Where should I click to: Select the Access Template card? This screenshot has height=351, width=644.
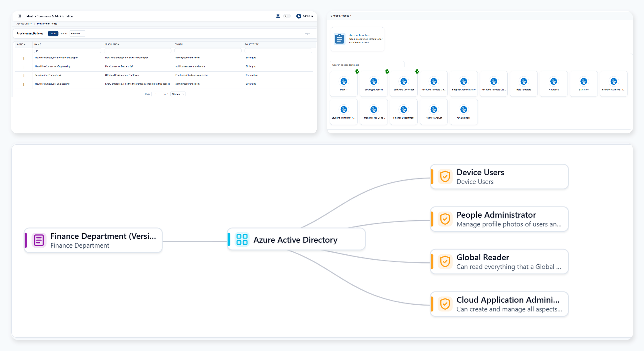coord(357,39)
